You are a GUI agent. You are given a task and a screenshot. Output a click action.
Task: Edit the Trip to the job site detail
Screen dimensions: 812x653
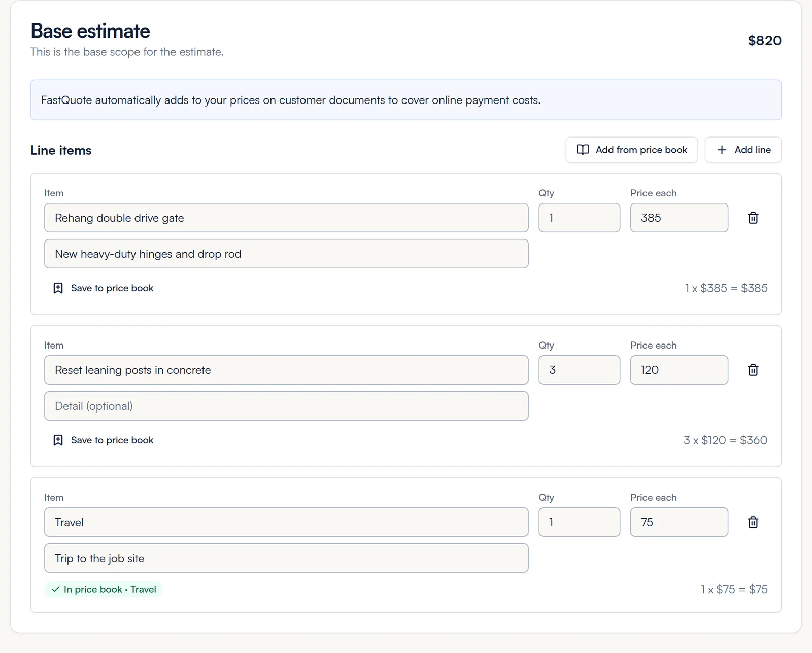pyautogui.click(x=286, y=558)
